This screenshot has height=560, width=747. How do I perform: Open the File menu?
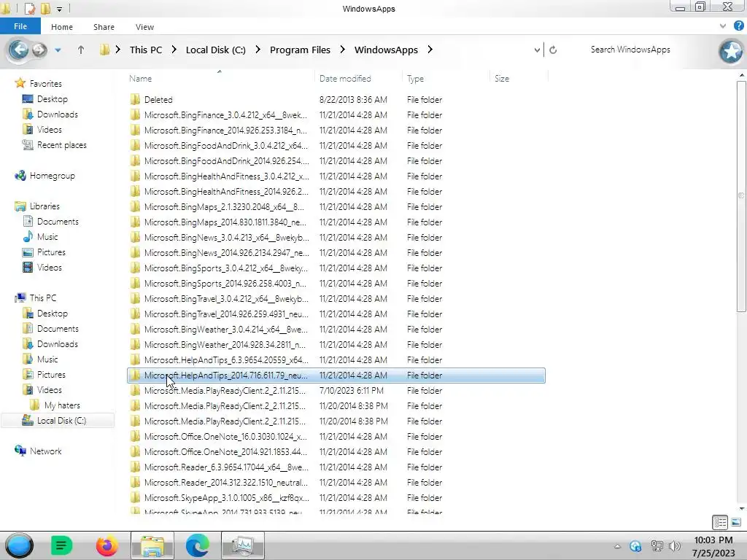20,27
